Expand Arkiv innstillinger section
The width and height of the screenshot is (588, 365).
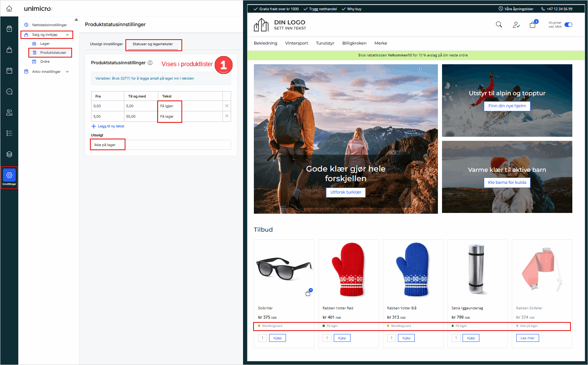67,72
